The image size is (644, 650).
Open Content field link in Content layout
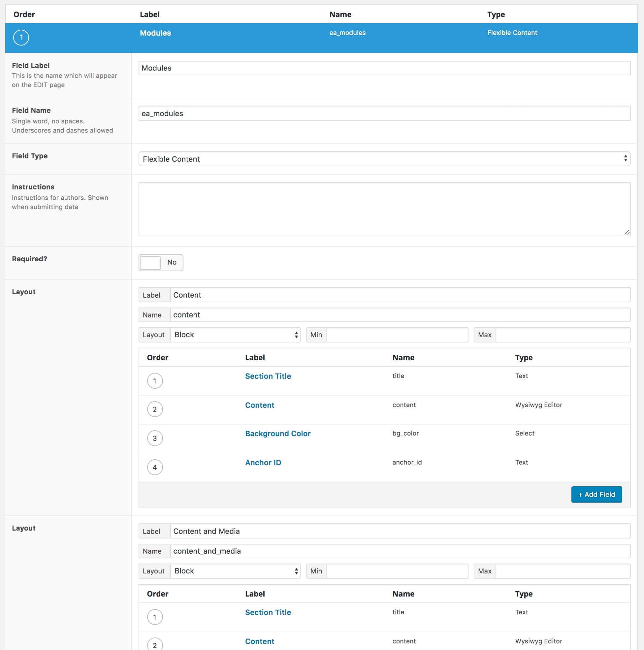pyautogui.click(x=259, y=405)
